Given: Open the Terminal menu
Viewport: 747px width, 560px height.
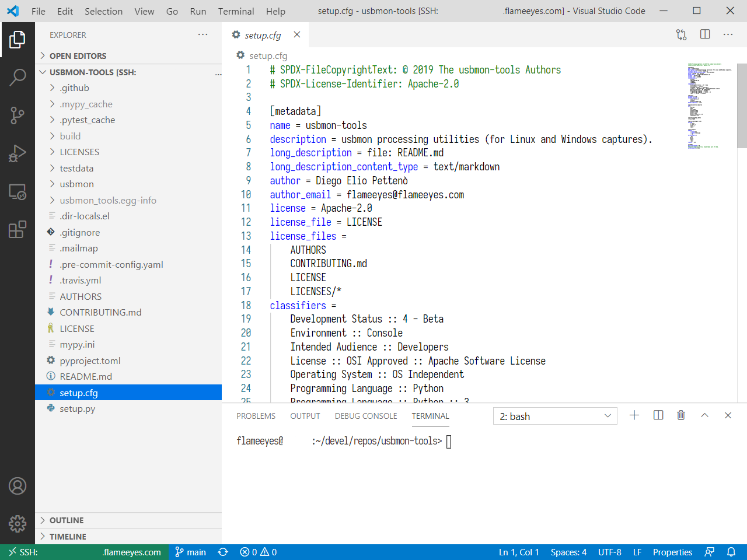Looking at the screenshot, I should [x=236, y=11].
